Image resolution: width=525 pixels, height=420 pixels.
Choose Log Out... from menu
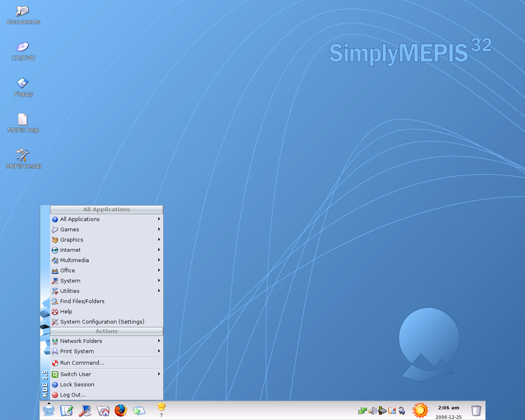(x=107, y=395)
